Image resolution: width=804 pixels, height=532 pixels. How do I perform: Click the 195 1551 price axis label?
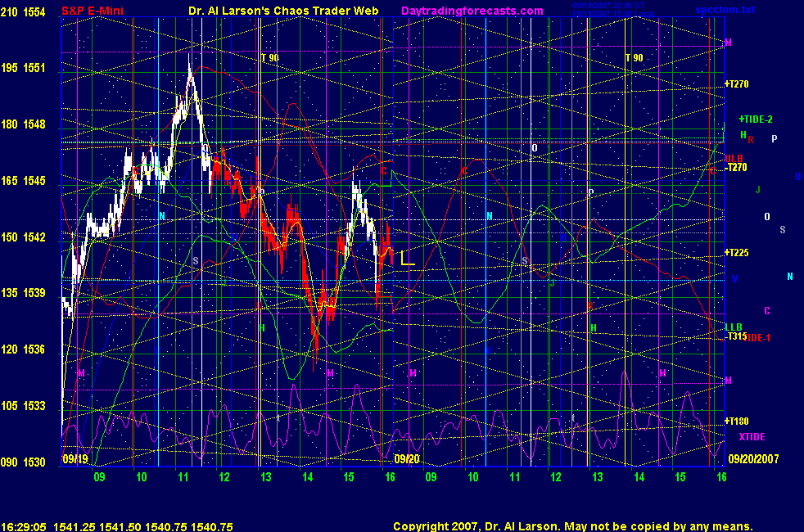tap(23, 68)
